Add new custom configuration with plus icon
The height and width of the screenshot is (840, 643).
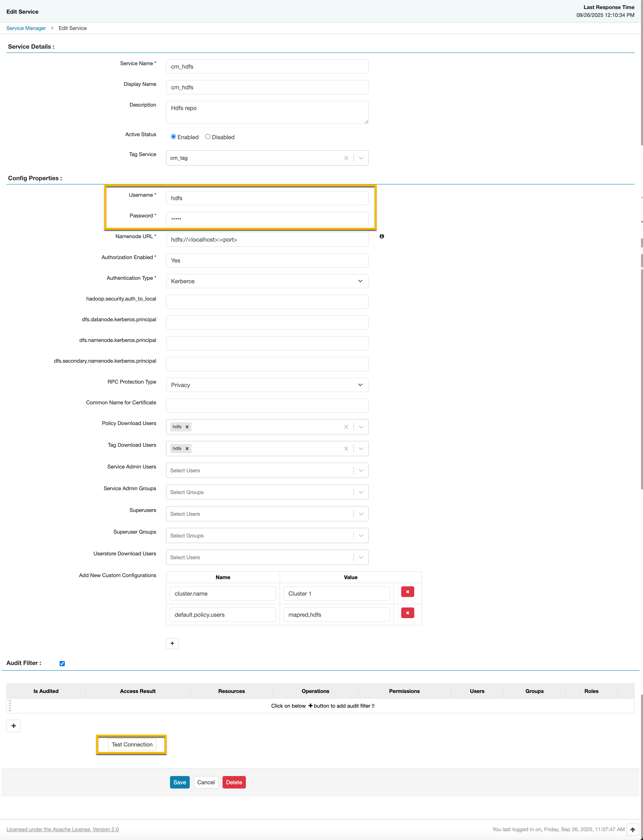[172, 643]
